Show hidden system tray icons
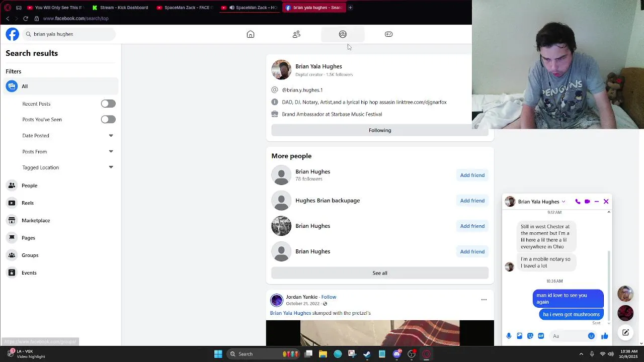644x362 pixels. coord(581,354)
